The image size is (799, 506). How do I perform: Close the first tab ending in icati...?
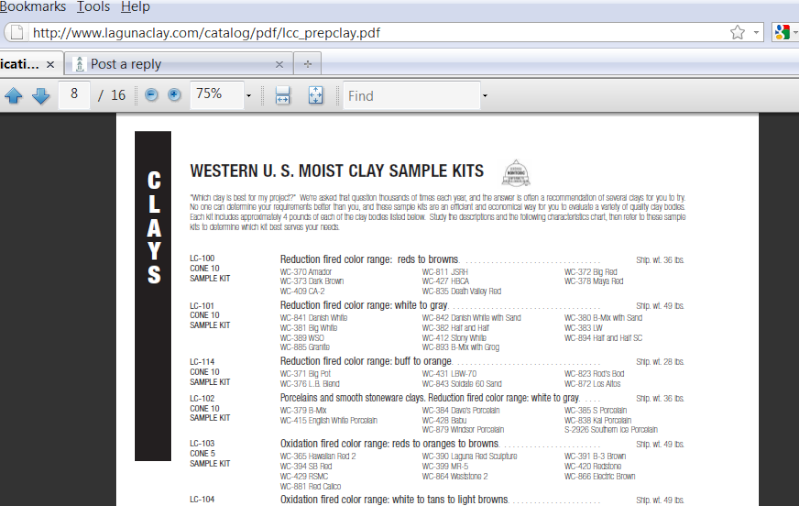50,65
